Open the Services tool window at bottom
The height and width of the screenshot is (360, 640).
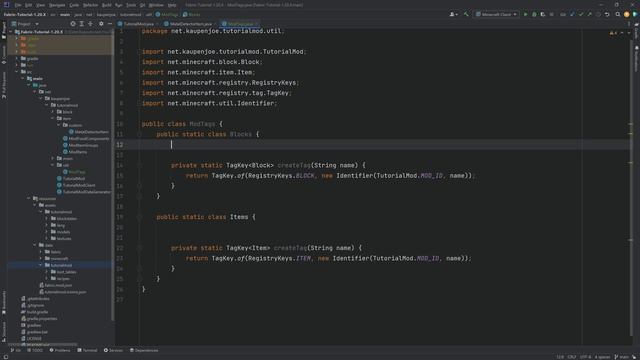tap(113, 350)
